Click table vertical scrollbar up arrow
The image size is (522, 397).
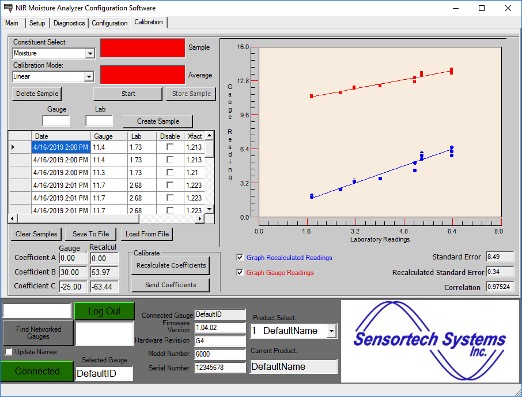209,135
